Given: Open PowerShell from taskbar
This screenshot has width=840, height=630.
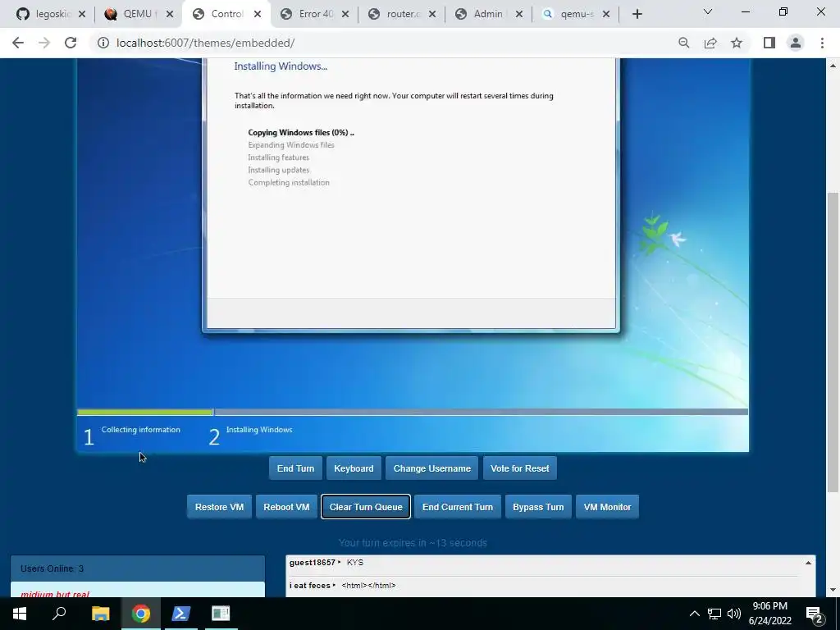Looking at the screenshot, I should [x=181, y=614].
